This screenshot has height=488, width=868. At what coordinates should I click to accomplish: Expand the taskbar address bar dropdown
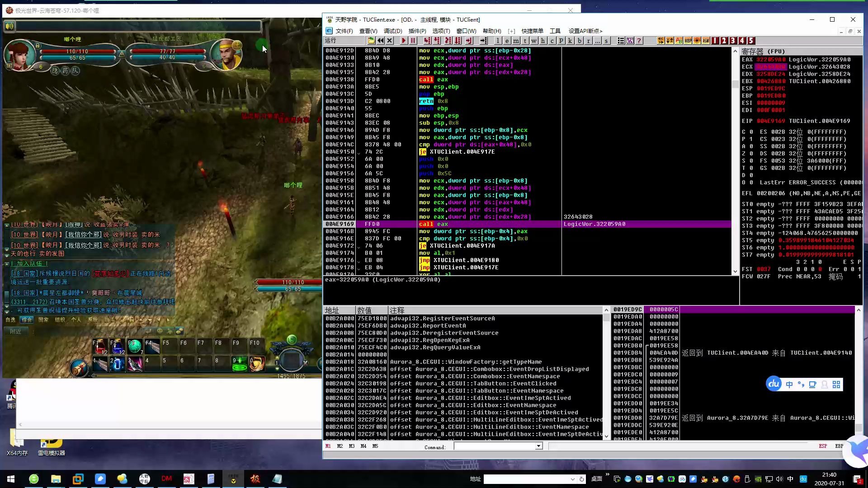tap(572, 479)
